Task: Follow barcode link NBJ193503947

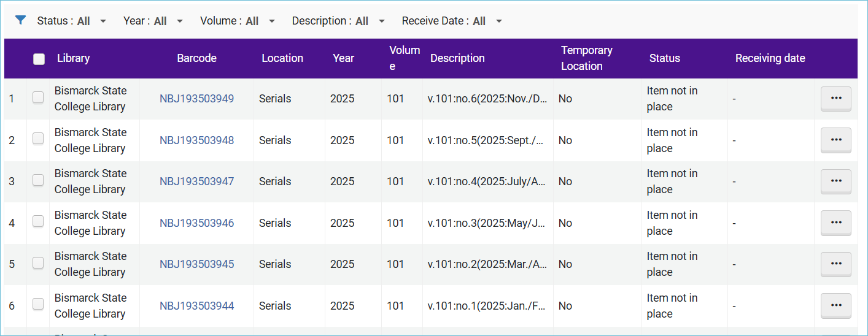Action: coord(196,181)
